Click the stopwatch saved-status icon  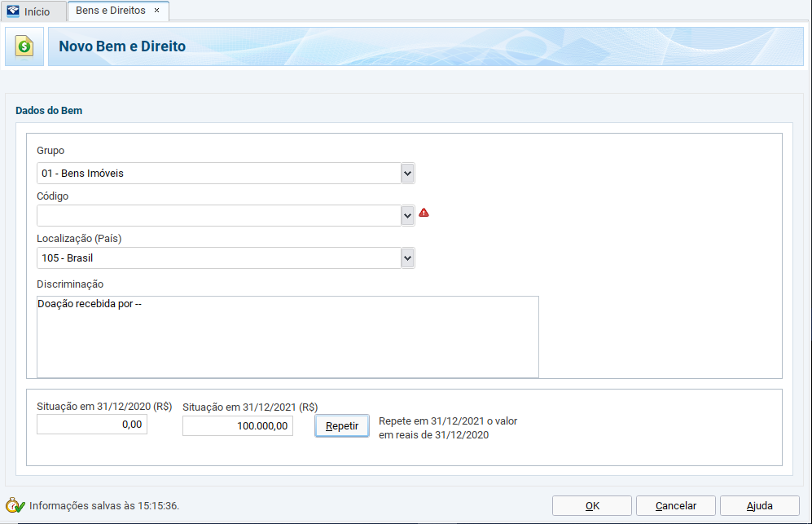pos(15,505)
